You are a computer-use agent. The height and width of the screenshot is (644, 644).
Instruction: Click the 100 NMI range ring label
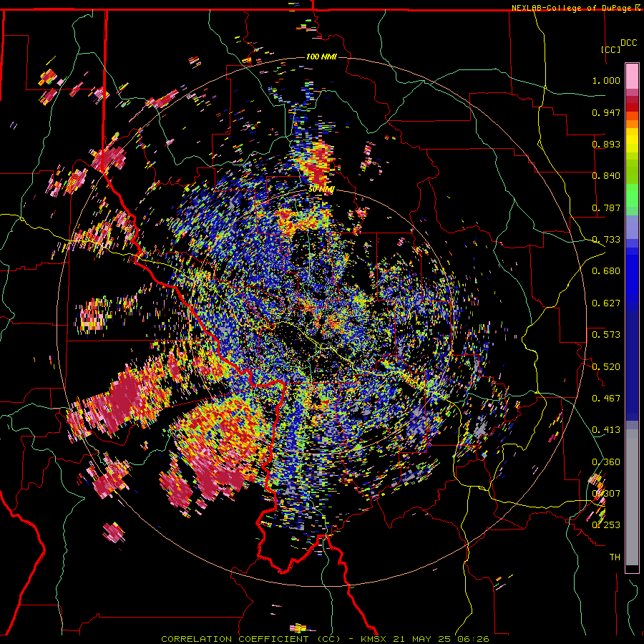(321, 57)
